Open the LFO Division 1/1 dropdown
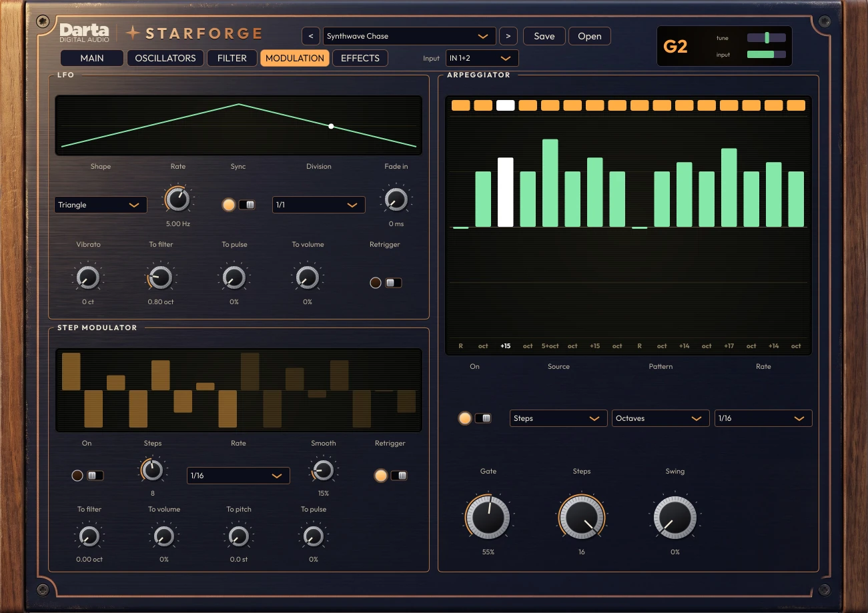 [319, 205]
